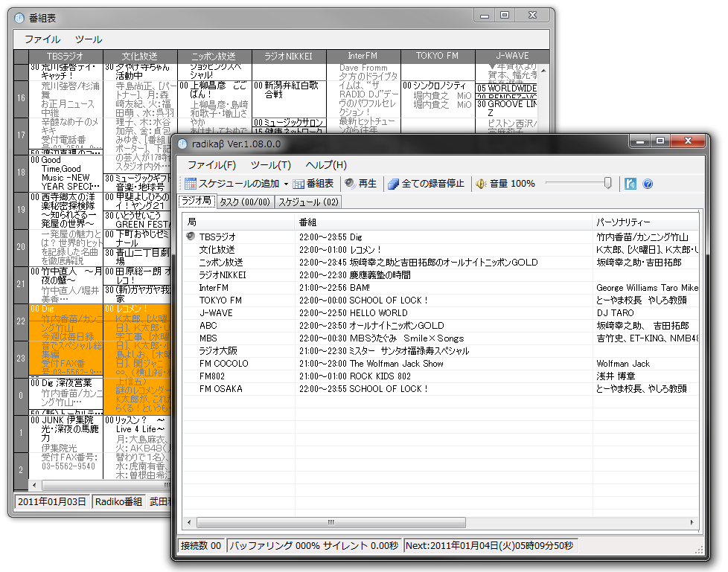Select the ニッポン放送 station row
This screenshot has width=728, height=572.
tap(441, 262)
